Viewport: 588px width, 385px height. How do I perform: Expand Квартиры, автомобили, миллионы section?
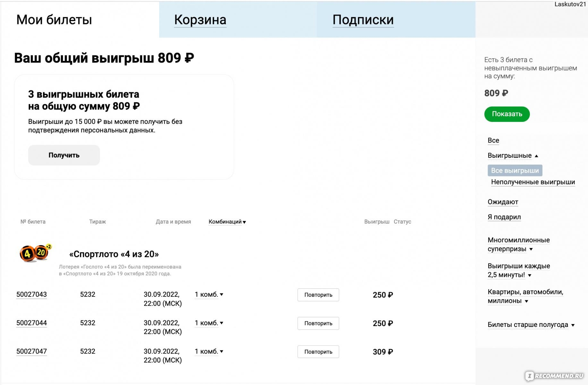click(x=525, y=296)
